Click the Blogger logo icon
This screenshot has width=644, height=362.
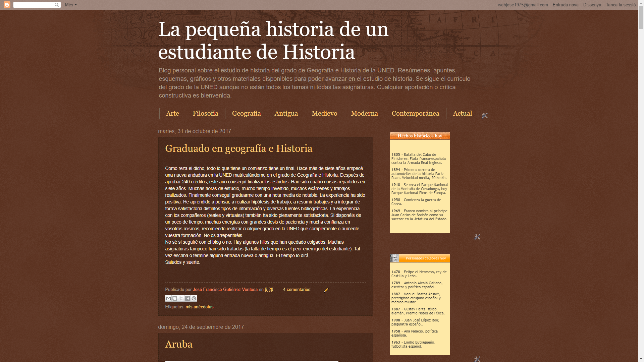point(7,5)
